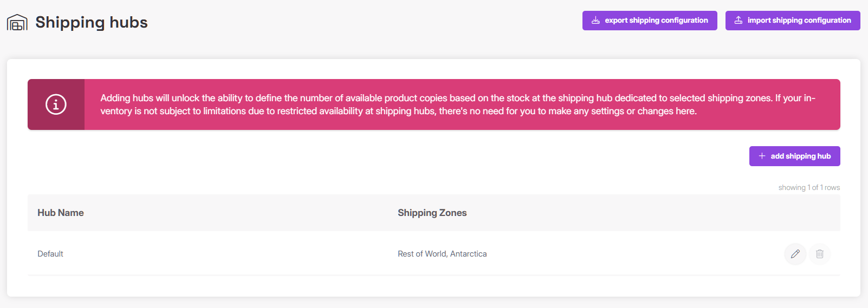Screen dimensions: 868x308
Task: Select the Default hub name cell
Action: click(x=50, y=254)
